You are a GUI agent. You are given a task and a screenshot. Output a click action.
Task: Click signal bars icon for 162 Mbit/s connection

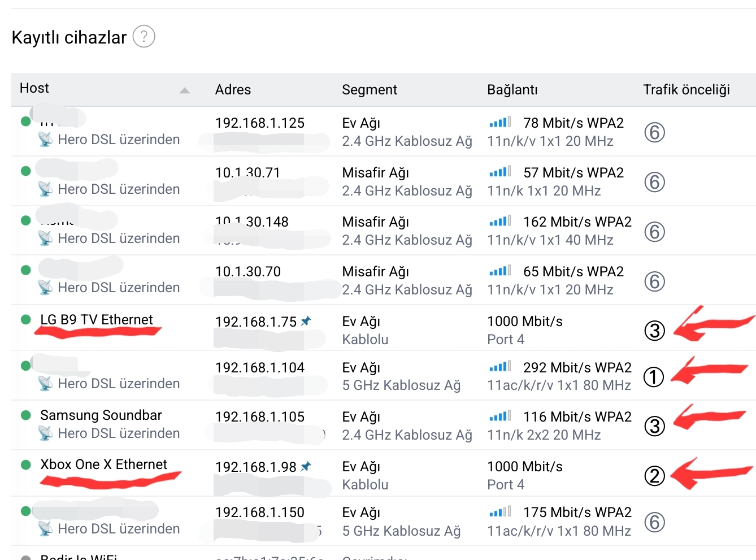[x=500, y=220]
